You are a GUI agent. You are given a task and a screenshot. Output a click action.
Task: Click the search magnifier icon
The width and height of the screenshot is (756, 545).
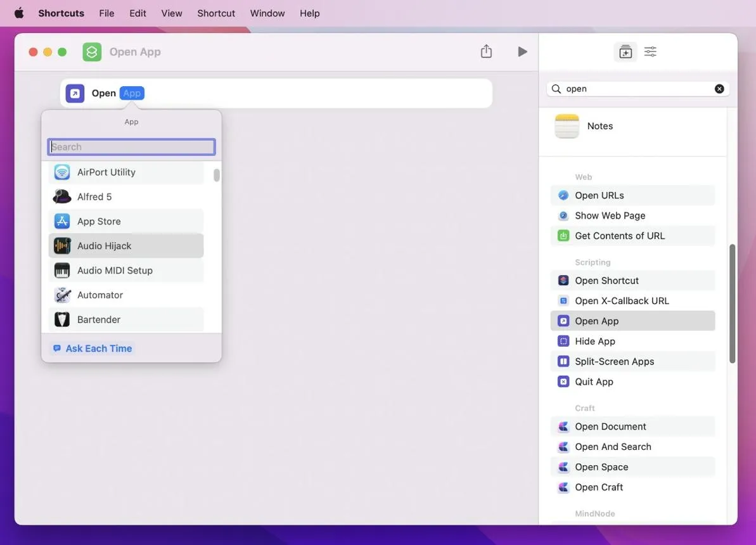556,89
